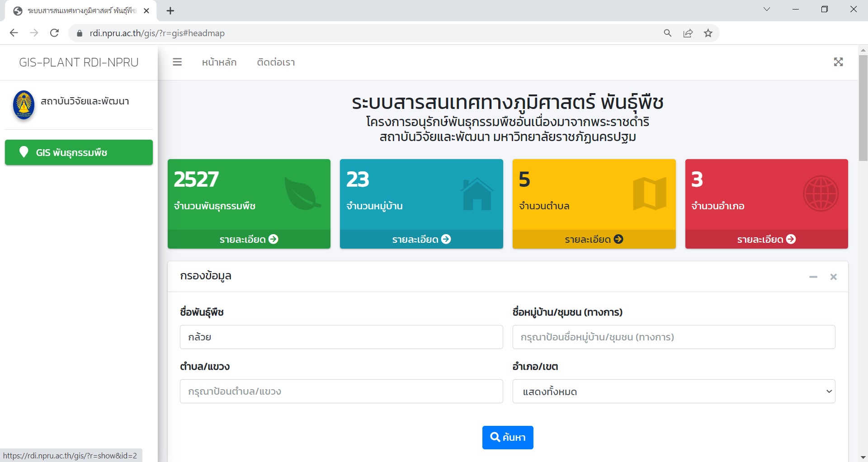The image size is (868, 462).
Task: Click the house icon on village card
Action: tap(476, 194)
